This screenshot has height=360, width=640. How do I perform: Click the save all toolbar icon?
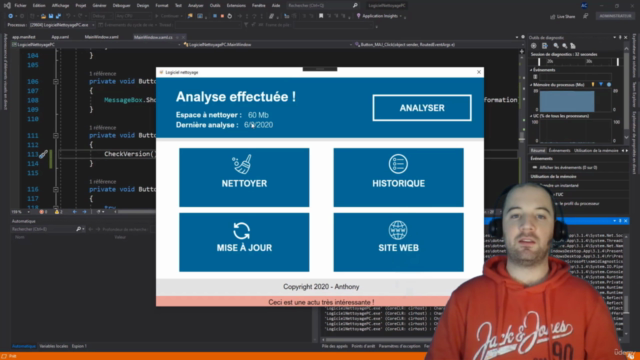click(58, 16)
